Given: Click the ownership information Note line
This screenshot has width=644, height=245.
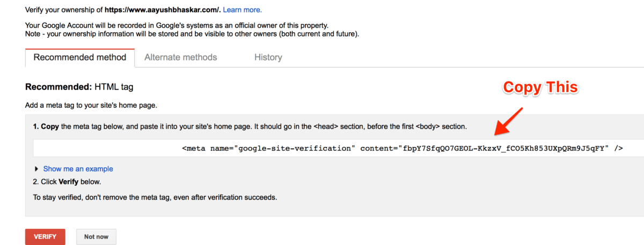Looking at the screenshot, I should [x=192, y=34].
